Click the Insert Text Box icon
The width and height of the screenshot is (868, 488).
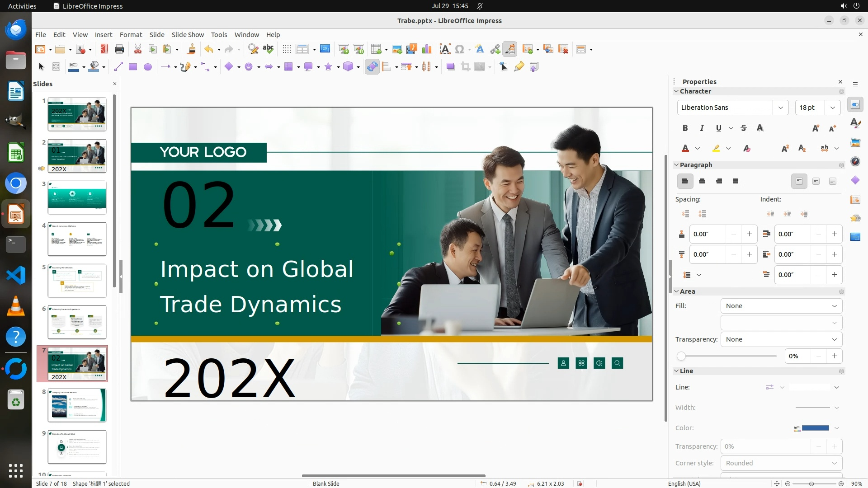coord(445,49)
